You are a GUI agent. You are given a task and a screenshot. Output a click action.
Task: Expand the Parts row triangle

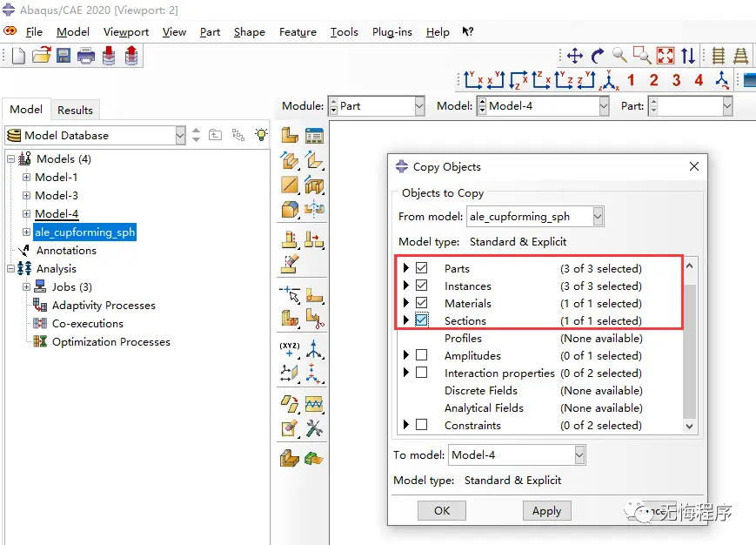coord(406,267)
